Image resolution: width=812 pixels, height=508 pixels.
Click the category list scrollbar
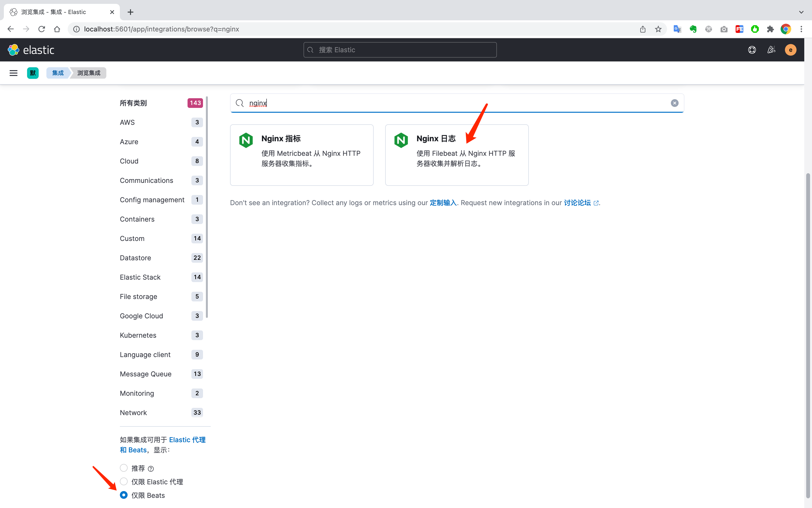(x=207, y=207)
